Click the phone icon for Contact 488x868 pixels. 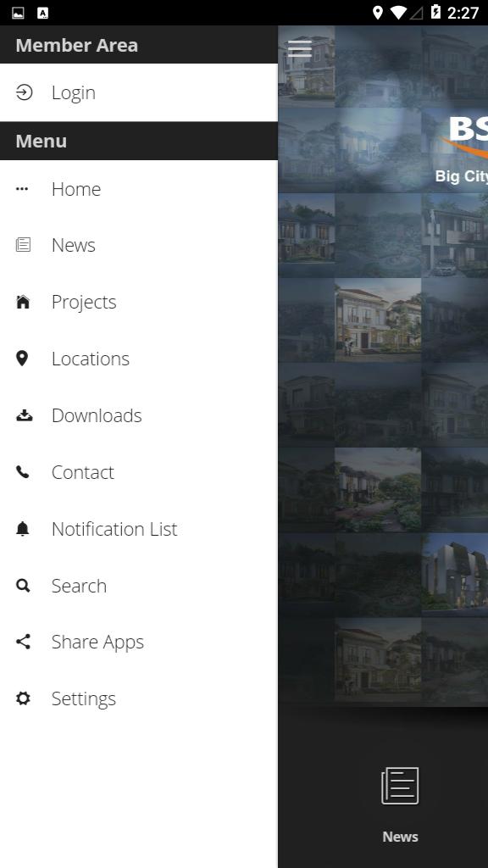[x=23, y=472]
